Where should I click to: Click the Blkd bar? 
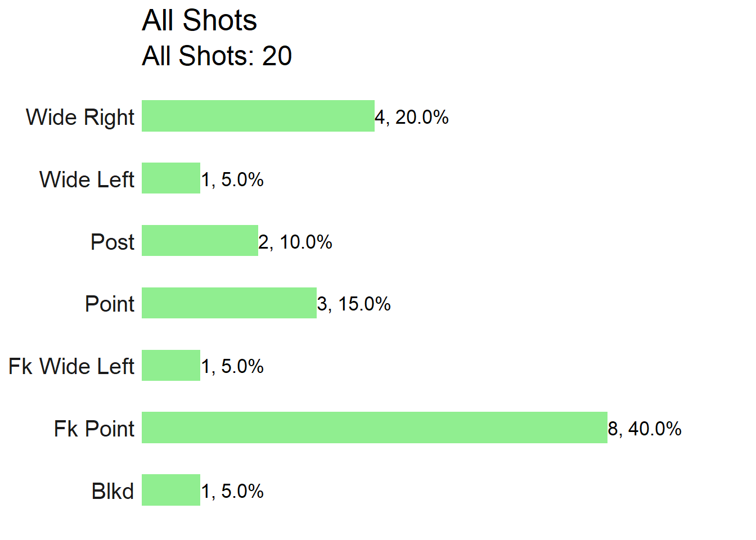pyautogui.click(x=171, y=490)
